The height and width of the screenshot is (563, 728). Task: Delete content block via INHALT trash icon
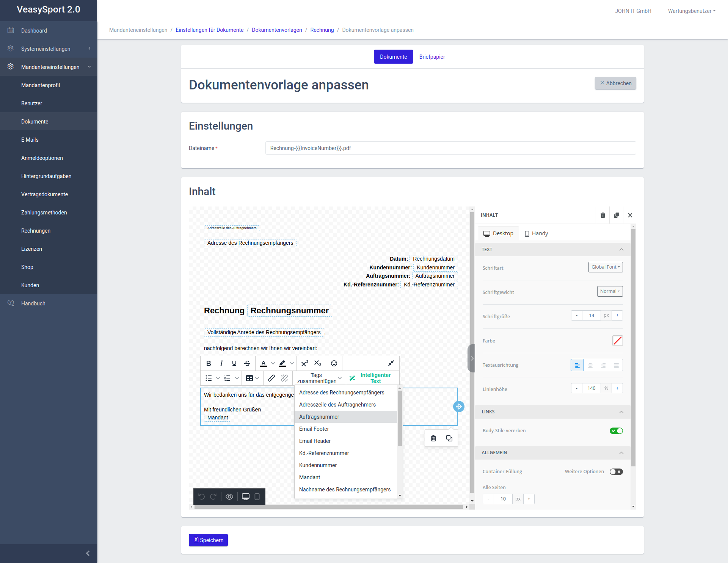[x=603, y=215]
